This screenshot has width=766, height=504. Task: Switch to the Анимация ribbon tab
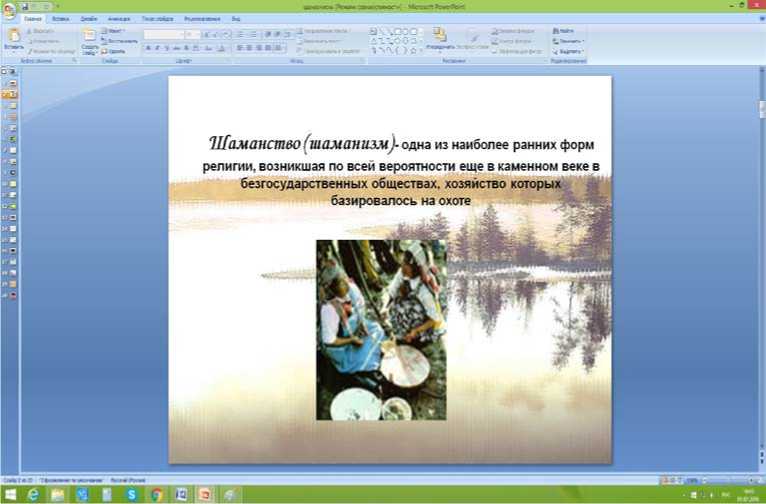pyautogui.click(x=119, y=19)
